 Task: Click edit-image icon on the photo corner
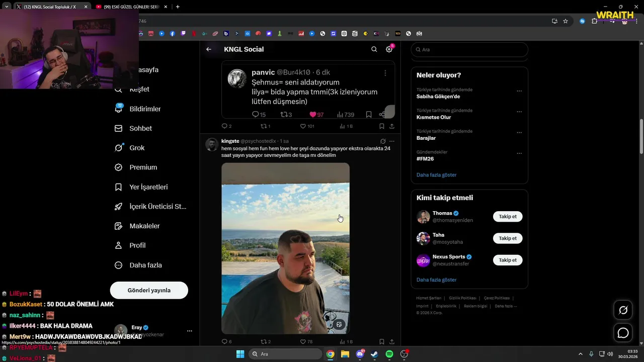tap(339, 324)
